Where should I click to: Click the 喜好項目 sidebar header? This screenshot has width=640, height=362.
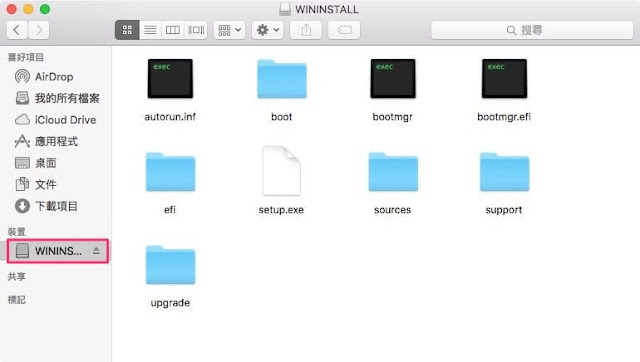click(x=25, y=57)
